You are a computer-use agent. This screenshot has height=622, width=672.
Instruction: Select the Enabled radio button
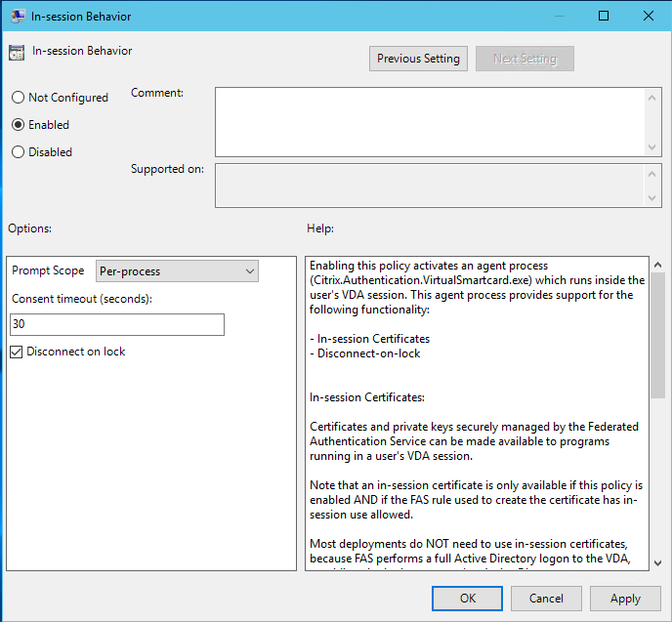[x=18, y=125]
